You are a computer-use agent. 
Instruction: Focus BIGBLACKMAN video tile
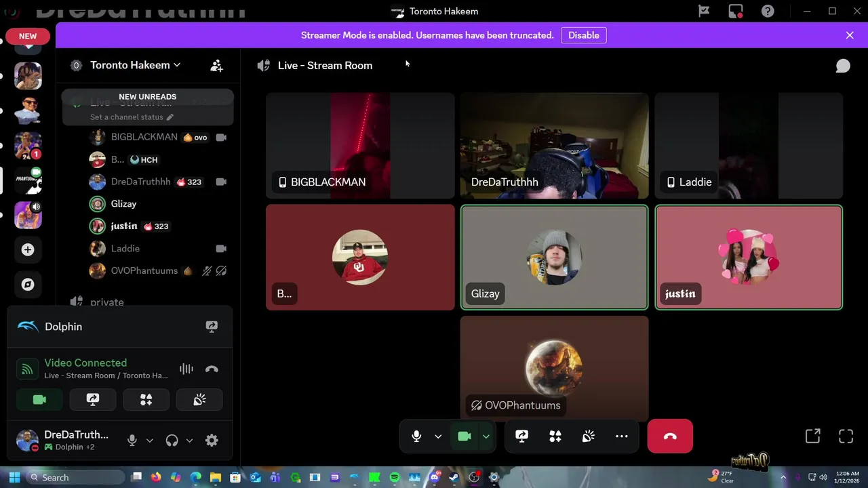tap(360, 146)
